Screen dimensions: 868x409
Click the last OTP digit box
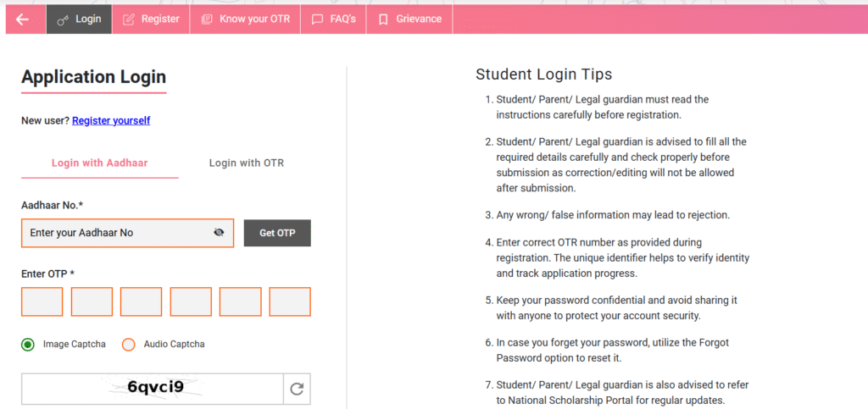click(x=290, y=301)
